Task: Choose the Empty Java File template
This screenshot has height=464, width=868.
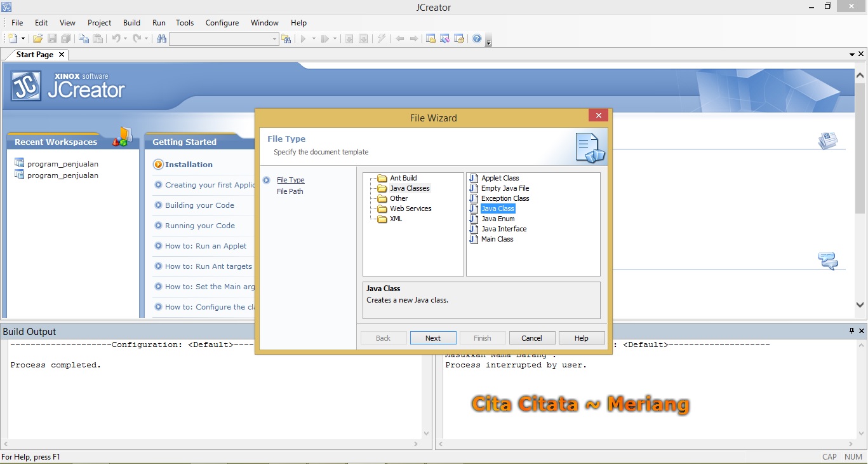Action: pos(505,188)
